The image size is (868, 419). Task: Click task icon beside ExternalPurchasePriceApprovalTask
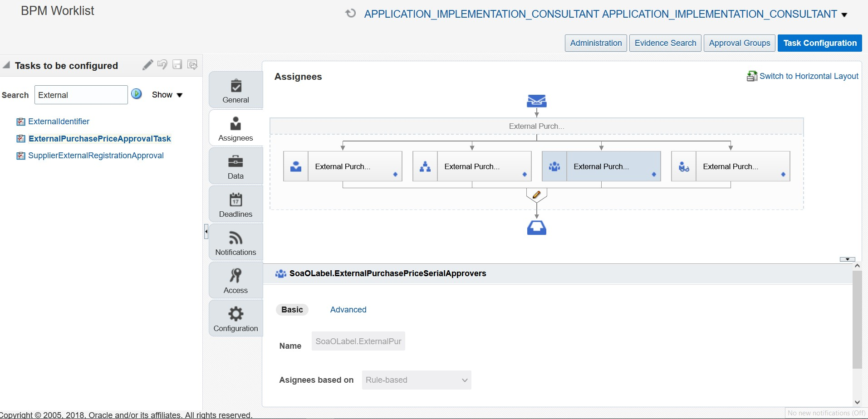pos(21,139)
